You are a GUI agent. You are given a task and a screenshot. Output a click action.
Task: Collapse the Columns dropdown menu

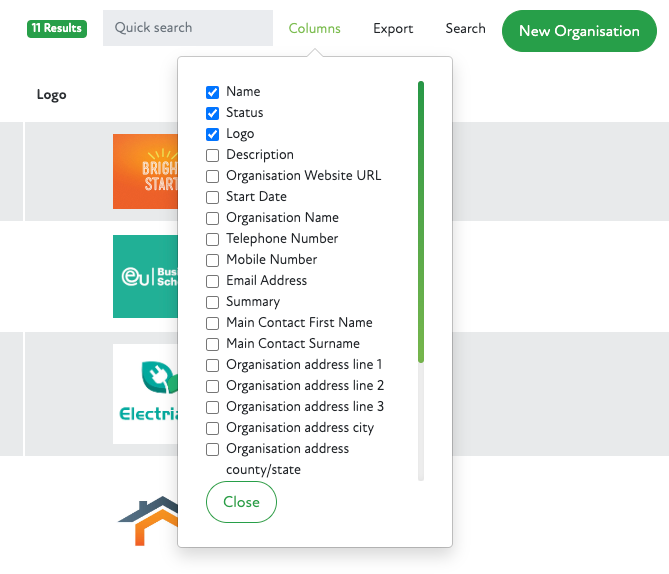coord(314,28)
